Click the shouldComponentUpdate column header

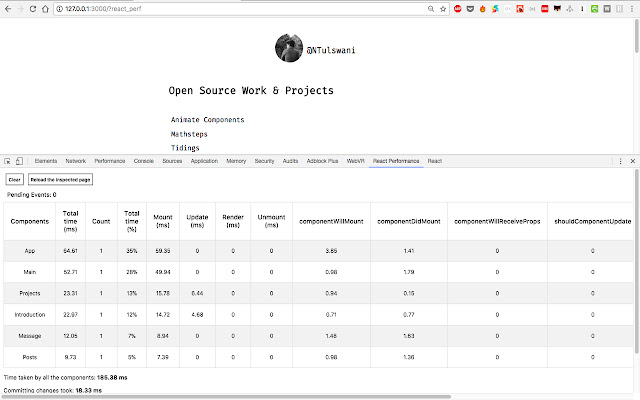pos(592,221)
